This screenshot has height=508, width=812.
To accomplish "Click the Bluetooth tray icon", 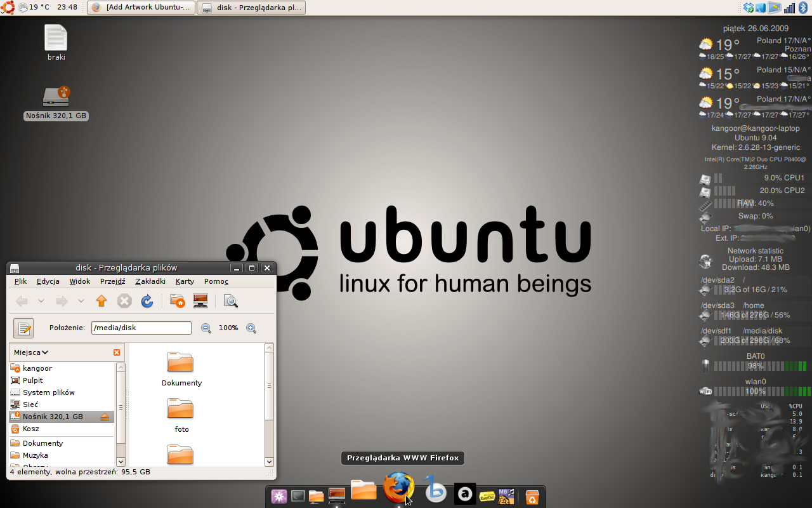I will pyautogui.click(x=802, y=8).
